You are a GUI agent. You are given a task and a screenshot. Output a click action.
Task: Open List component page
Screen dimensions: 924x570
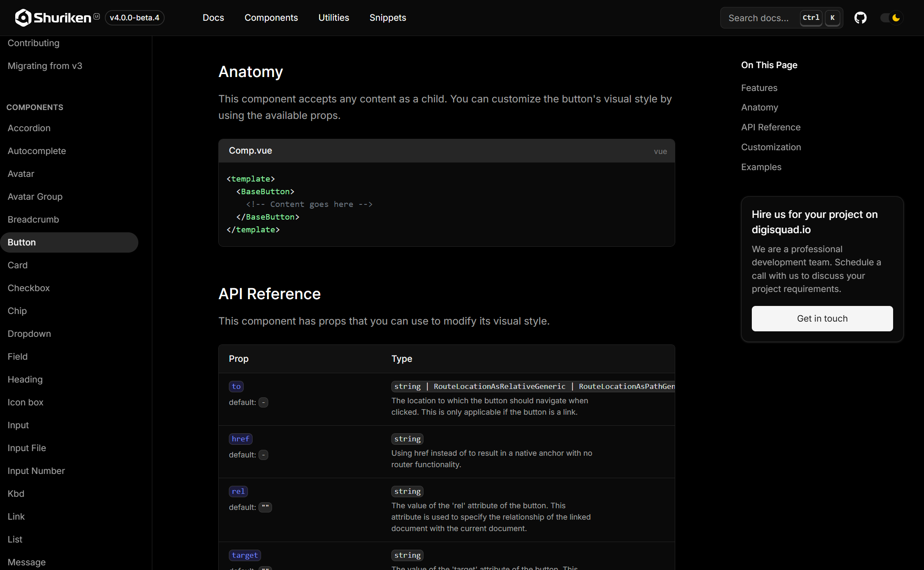(x=15, y=540)
